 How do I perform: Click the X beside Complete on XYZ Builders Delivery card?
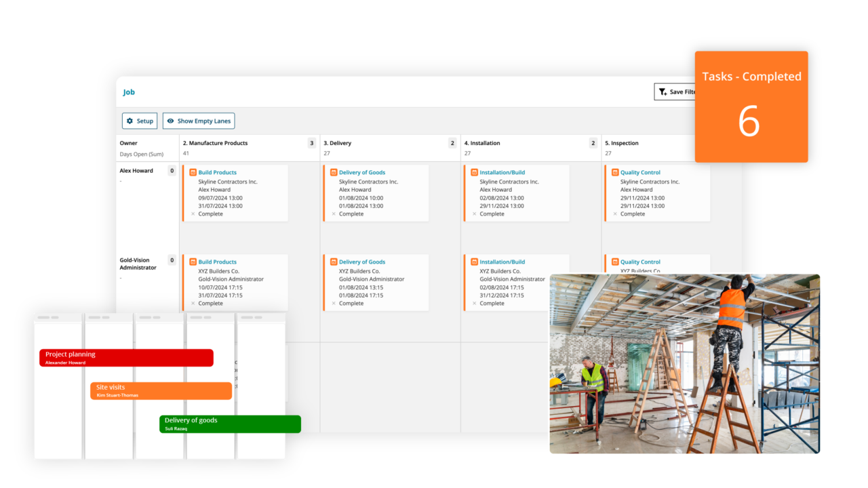334,304
